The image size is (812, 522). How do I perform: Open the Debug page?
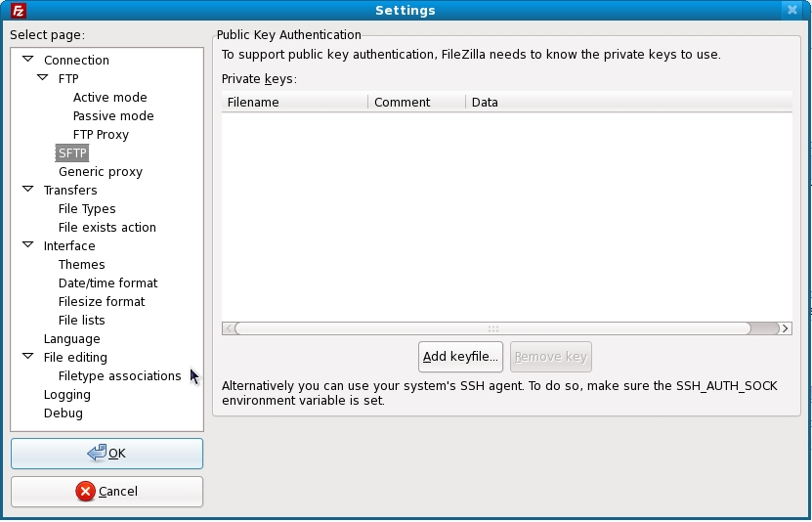click(63, 413)
